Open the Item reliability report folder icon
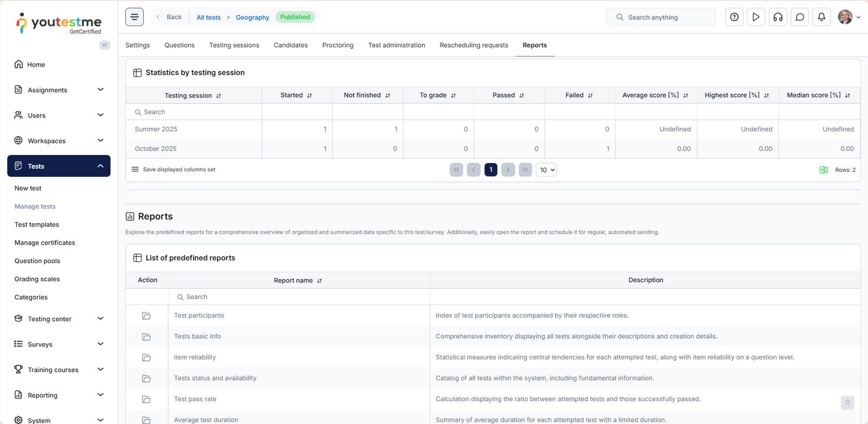This screenshot has height=424, width=868. [146, 357]
